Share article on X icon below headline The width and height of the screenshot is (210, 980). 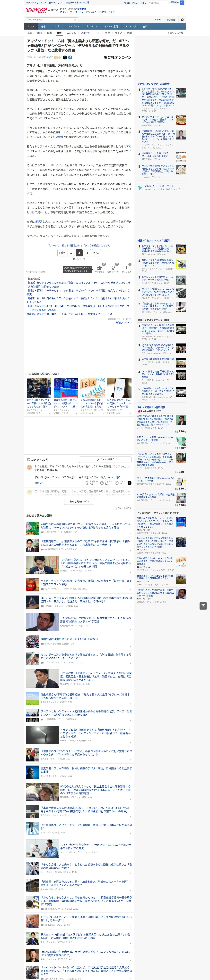point(65,57)
